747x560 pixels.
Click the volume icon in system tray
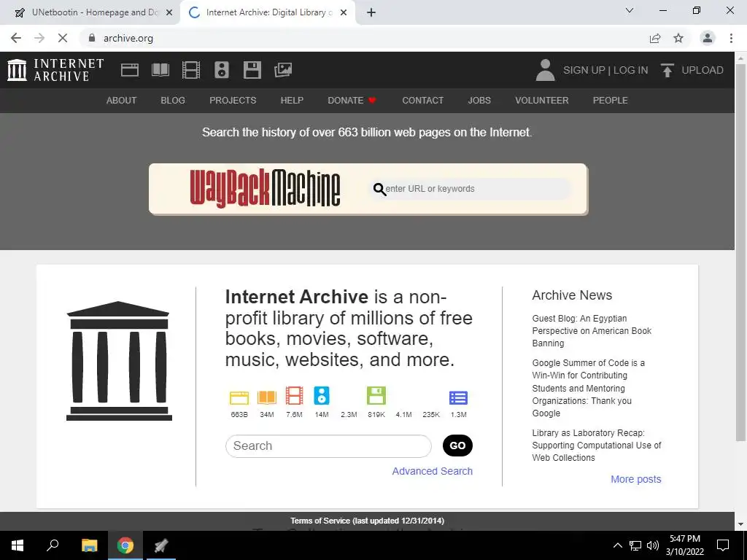pyautogui.click(x=653, y=545)
